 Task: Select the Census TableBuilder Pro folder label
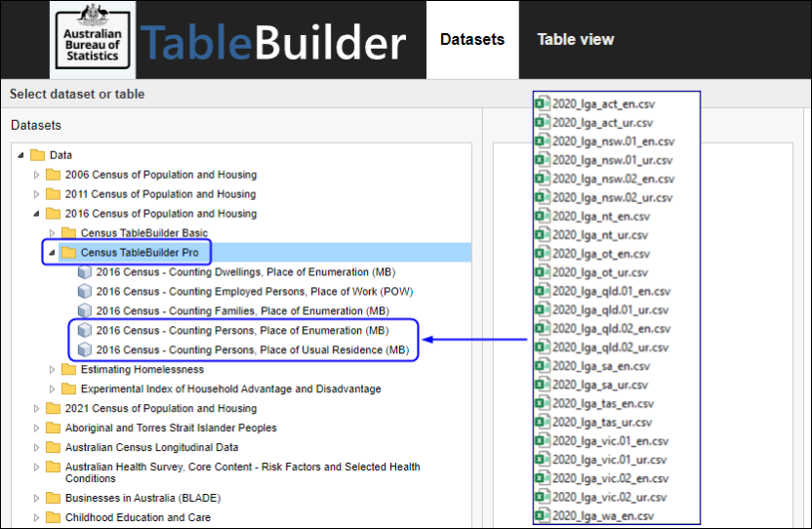[140, 253]
